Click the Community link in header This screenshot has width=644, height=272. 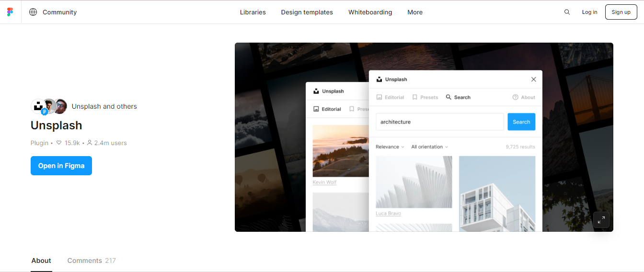click(60, 12)
